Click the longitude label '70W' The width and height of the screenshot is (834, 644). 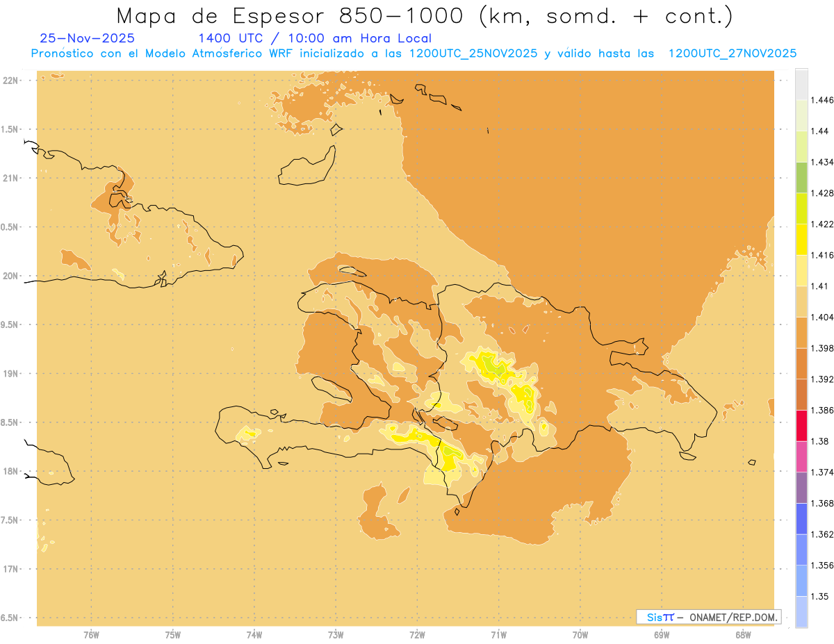(x=580, y=634)
